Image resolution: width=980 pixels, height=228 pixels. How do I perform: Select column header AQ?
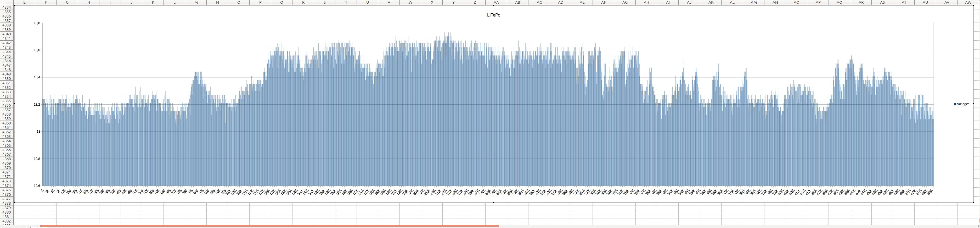tap(839, 2)
